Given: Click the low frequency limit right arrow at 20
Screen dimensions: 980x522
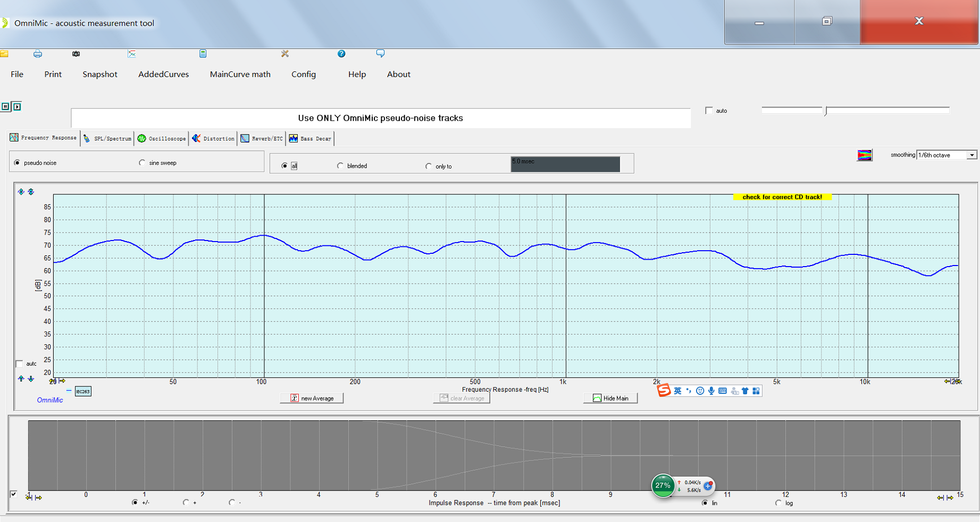Looking at the screenshot, I should 62,381.
